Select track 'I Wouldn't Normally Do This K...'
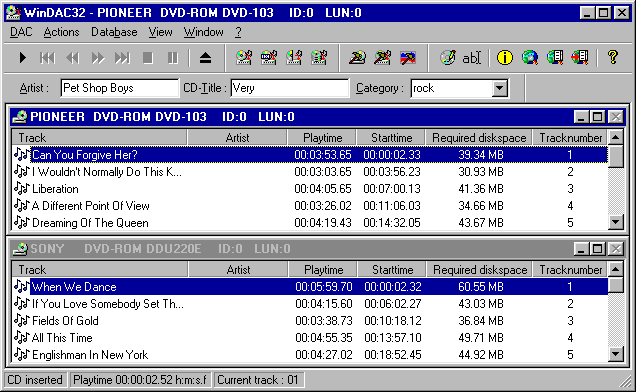Image resolution: width=636 pixels, height=392 pixels. click(107, 172)
